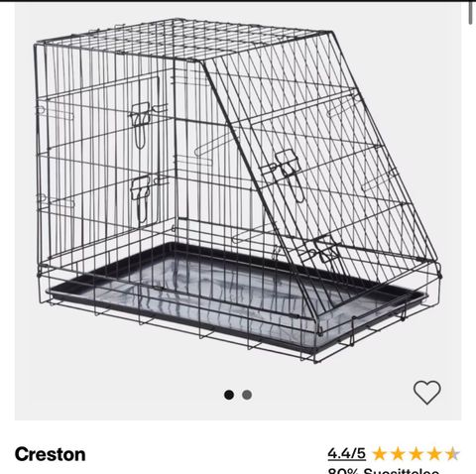Tap the lower latch on the side door
This screenshot has height=474, width=476.
(141, 198)
